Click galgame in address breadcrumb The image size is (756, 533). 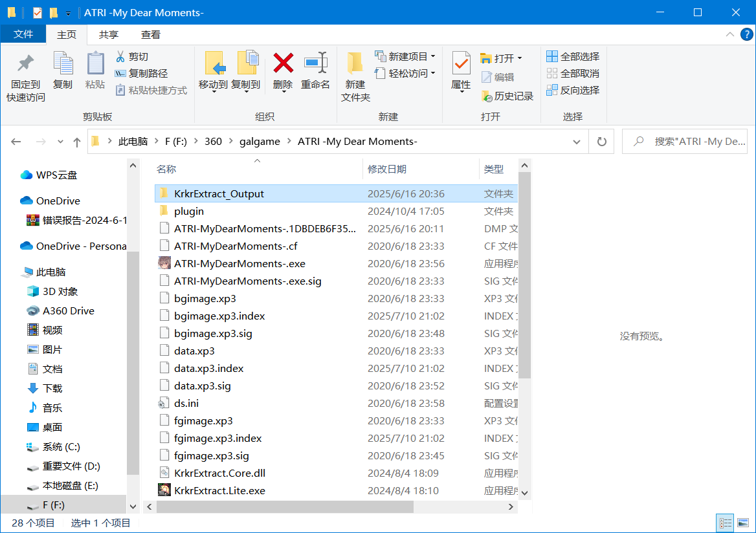click(260, 141)
